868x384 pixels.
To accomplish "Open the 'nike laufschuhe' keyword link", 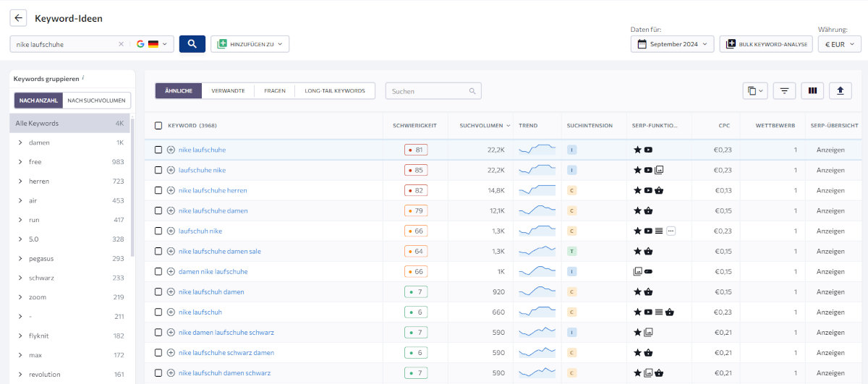I will pos(202,150).
